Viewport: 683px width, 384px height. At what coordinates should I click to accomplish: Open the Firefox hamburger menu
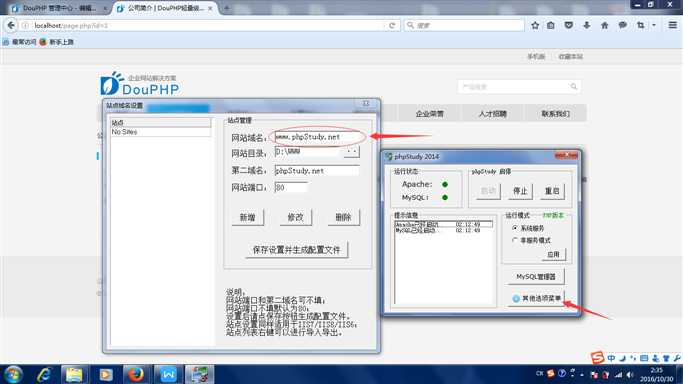coord(673,25)
